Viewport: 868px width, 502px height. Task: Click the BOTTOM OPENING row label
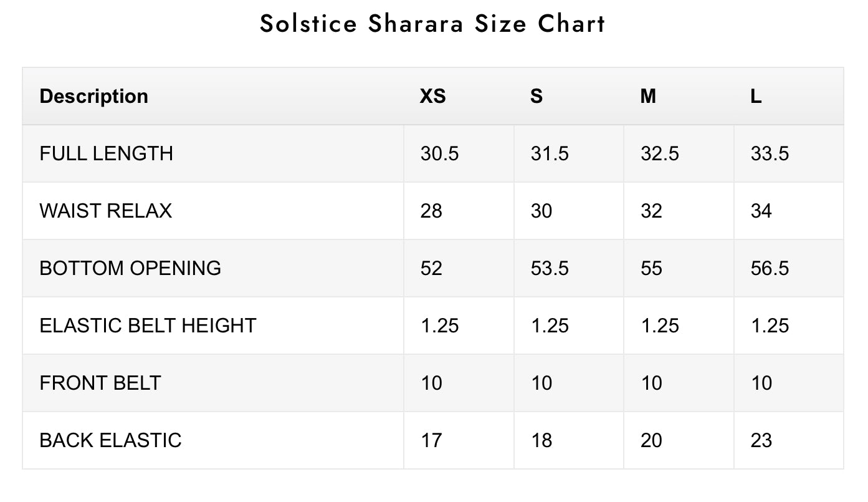[130, 268]
